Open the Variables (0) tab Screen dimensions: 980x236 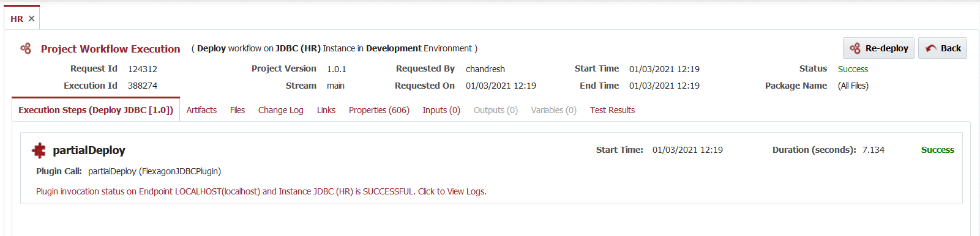(x=554, y=110)
